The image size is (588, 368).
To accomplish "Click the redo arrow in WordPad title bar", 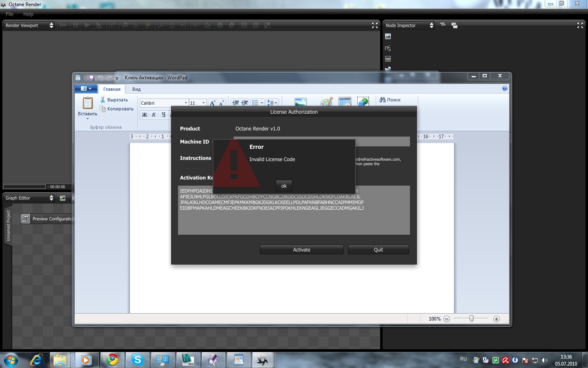I will coord(109,78).
